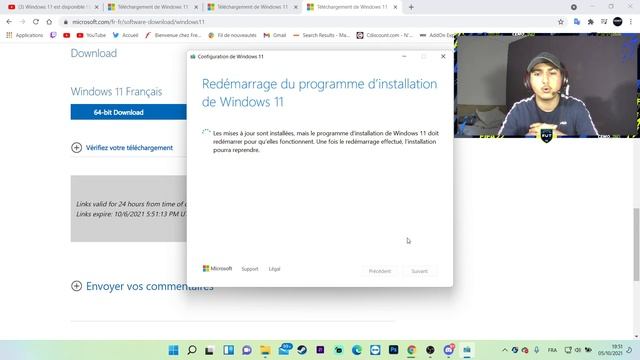This screenshot has width=640, height=360.
Task: Open the Bienvenue chez Free bookmark
Action: (173, 36)
